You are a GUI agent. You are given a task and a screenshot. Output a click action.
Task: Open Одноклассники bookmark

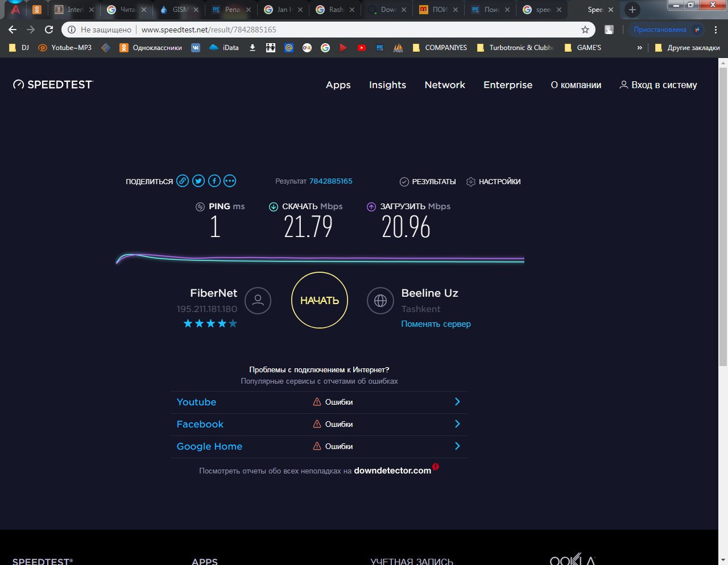(151, 48)
